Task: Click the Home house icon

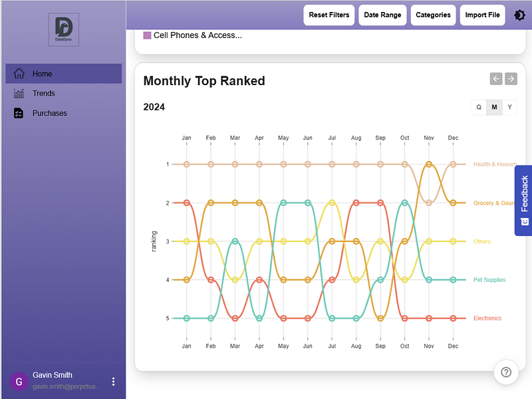Action: pyautogui.click(x=19, y=73)
